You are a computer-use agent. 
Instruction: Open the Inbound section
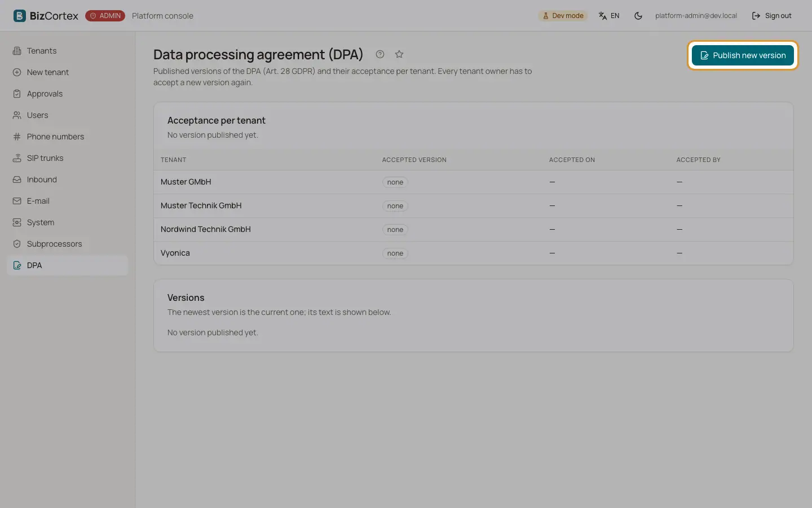coord(68,179)
